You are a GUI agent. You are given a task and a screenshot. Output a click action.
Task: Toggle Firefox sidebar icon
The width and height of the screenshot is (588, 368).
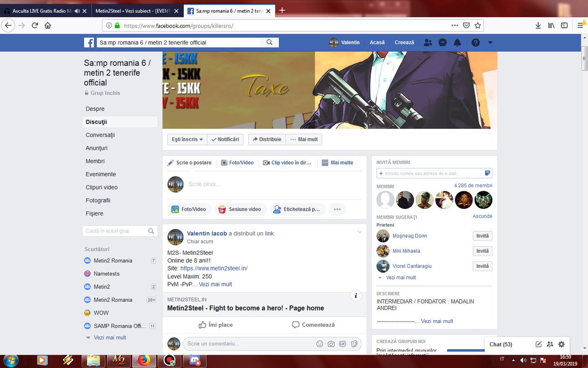point(564,25)
